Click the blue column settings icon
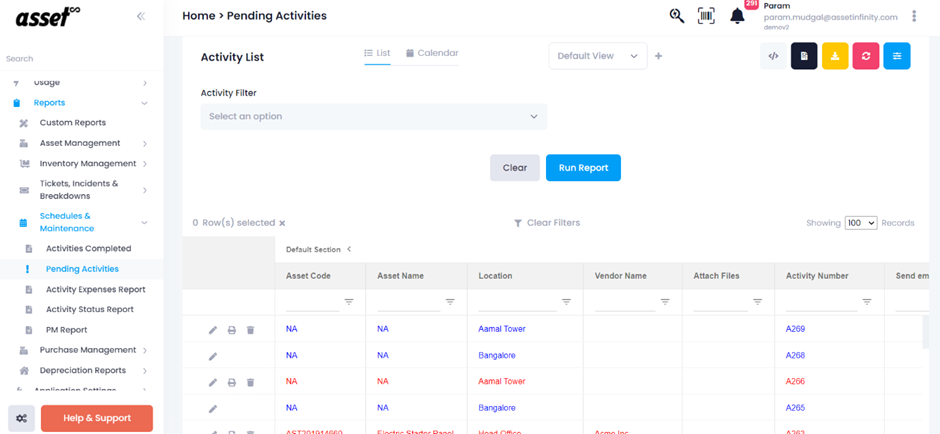This screenshot has width=940, height=434. pos(897,56)
